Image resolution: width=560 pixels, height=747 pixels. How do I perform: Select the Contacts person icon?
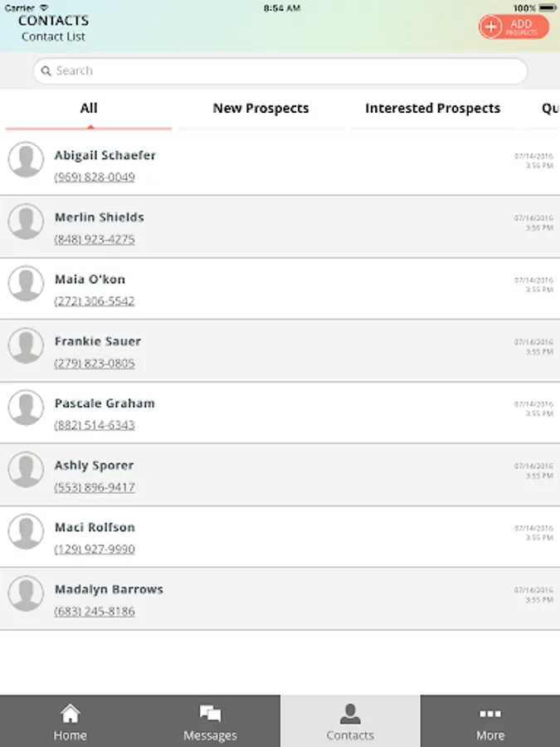350,714
